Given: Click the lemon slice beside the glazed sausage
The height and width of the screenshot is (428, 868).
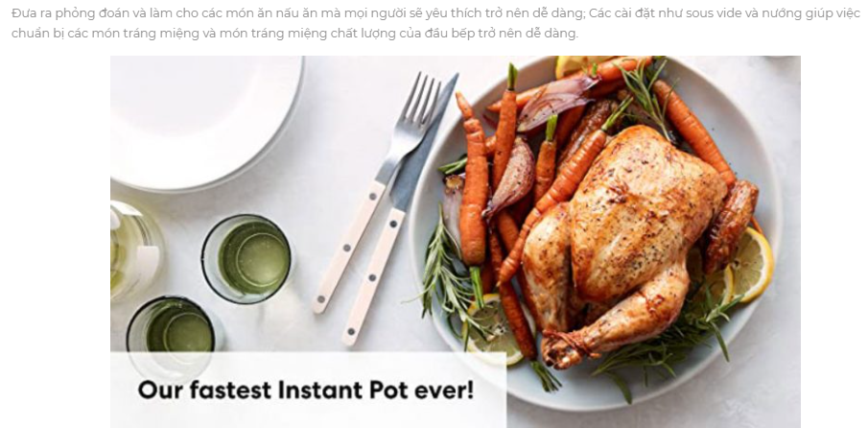Looking at the screenshot, I should tap(751, 265).
